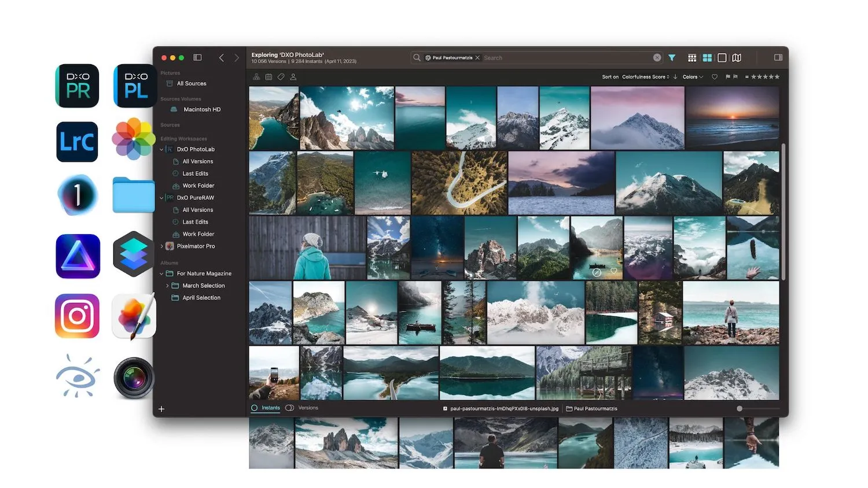This screenshot has width=868, height=488.
Task: Collapse the DxO PureRAW workspace
Action: [x=162, y=198]
